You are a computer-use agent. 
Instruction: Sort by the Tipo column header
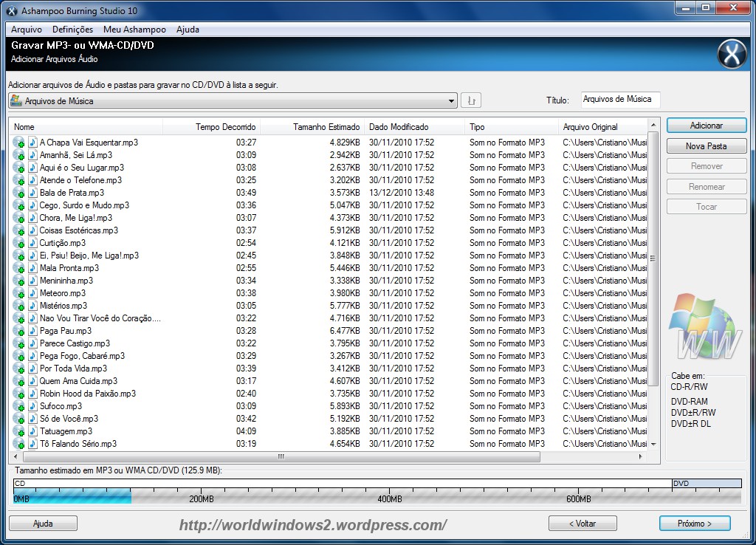(x=511, y=127)
